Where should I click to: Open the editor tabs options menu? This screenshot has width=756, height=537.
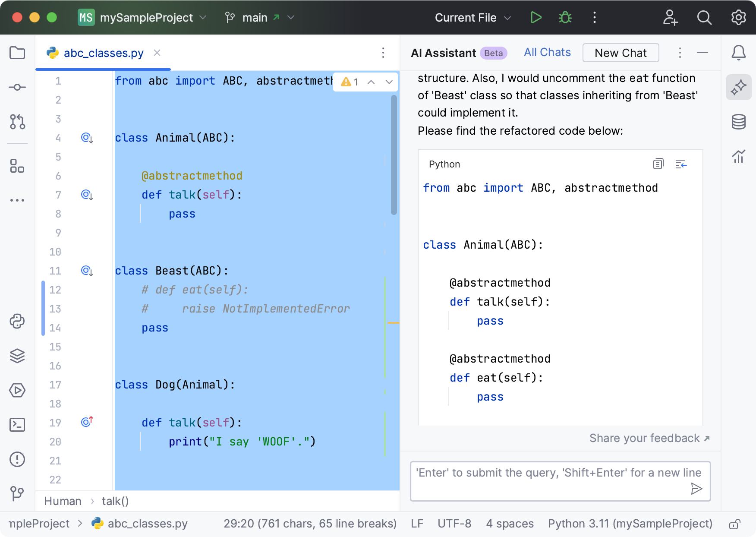point(383,53)
